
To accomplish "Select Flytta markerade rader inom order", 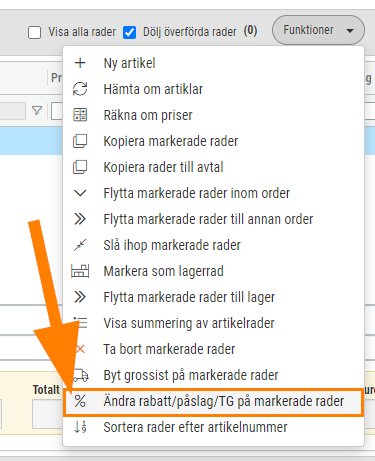I will (213, 193).
